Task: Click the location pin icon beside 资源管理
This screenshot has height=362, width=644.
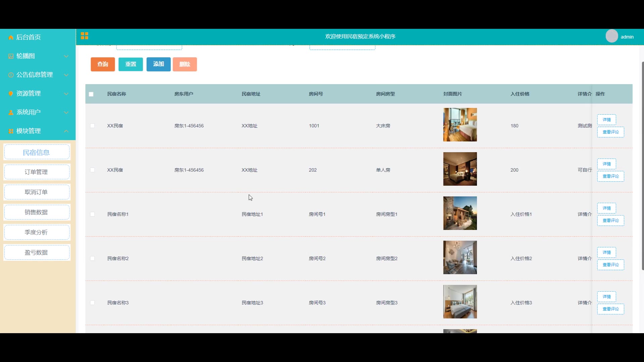Action: click(11, 94)
